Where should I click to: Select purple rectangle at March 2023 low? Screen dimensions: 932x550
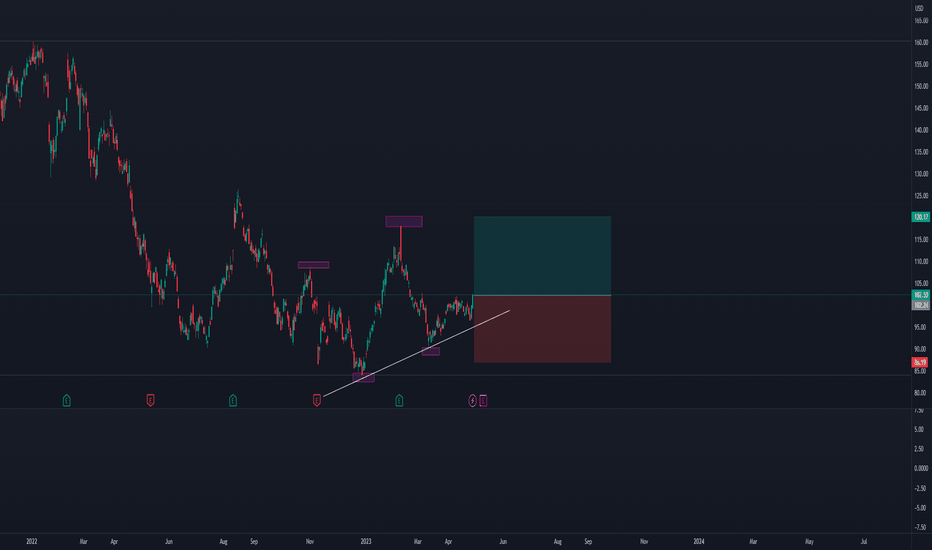coord(431,351)
